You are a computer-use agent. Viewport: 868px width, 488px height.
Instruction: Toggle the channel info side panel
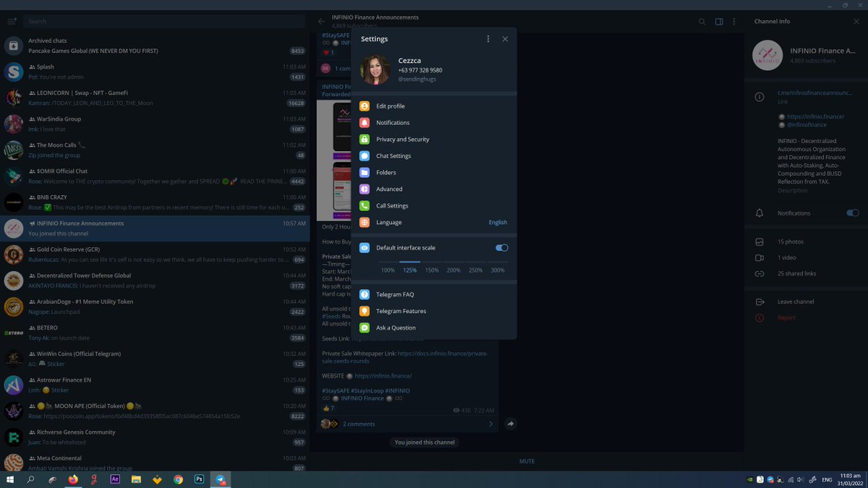pos(719,22)
